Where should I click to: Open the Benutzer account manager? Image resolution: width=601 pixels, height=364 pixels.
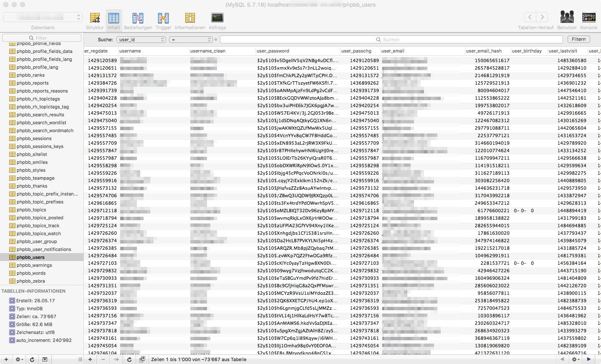[566, 19]
